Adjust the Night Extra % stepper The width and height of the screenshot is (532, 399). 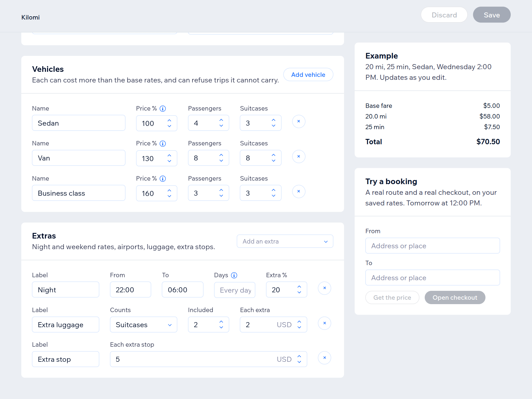coord(299,290)
